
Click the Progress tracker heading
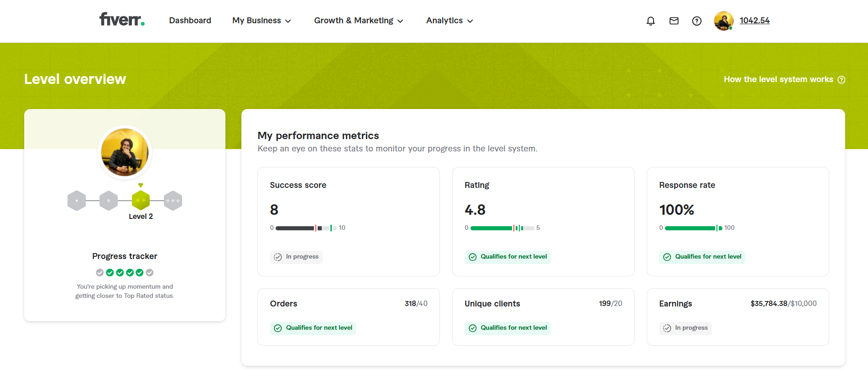[x=125, y=256]
